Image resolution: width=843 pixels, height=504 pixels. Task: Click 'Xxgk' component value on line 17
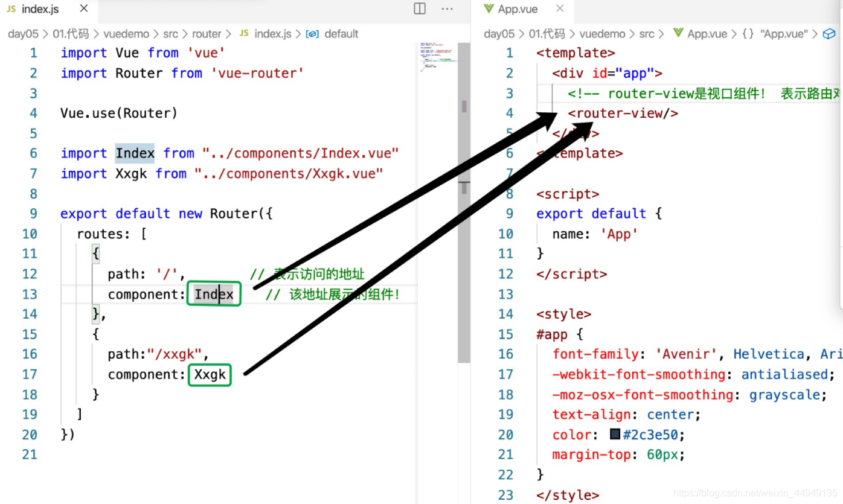point(210,375)
